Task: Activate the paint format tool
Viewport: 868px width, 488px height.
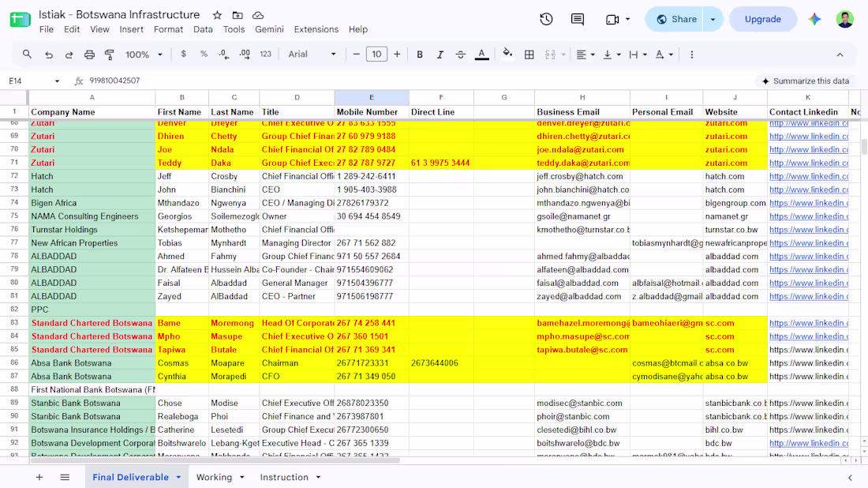Action: point(110,54)
